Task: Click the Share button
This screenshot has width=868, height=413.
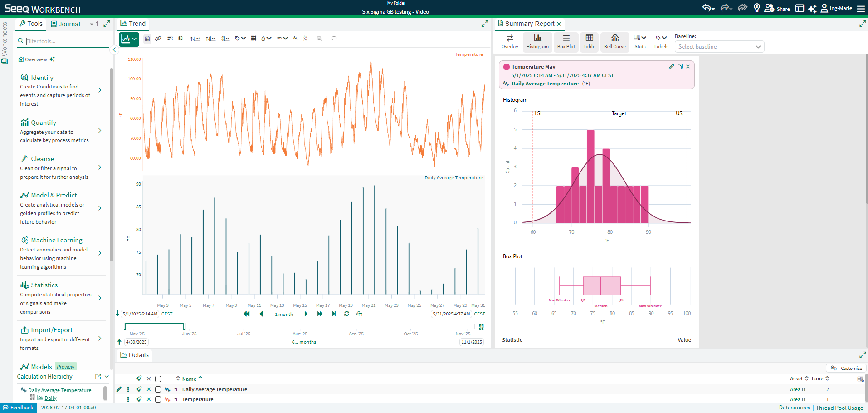Action: point(777,8)
